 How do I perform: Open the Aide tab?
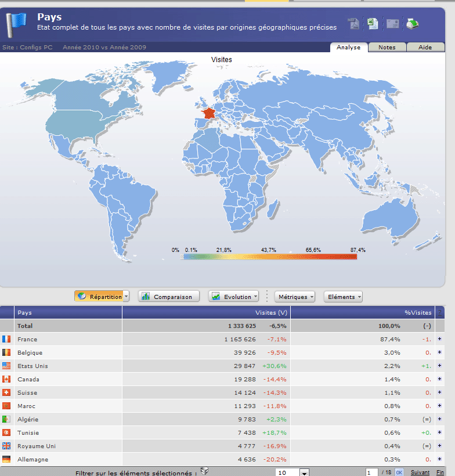coord(425,48)
